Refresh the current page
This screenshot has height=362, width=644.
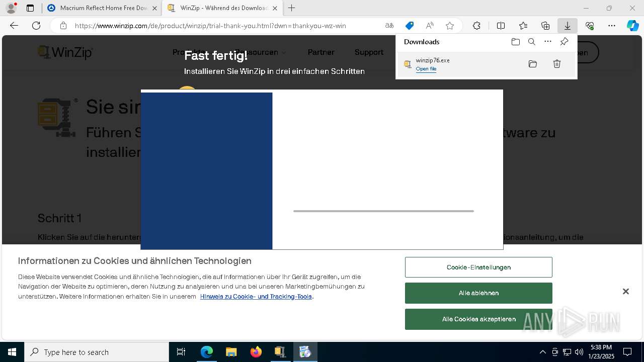pos(36,26)
